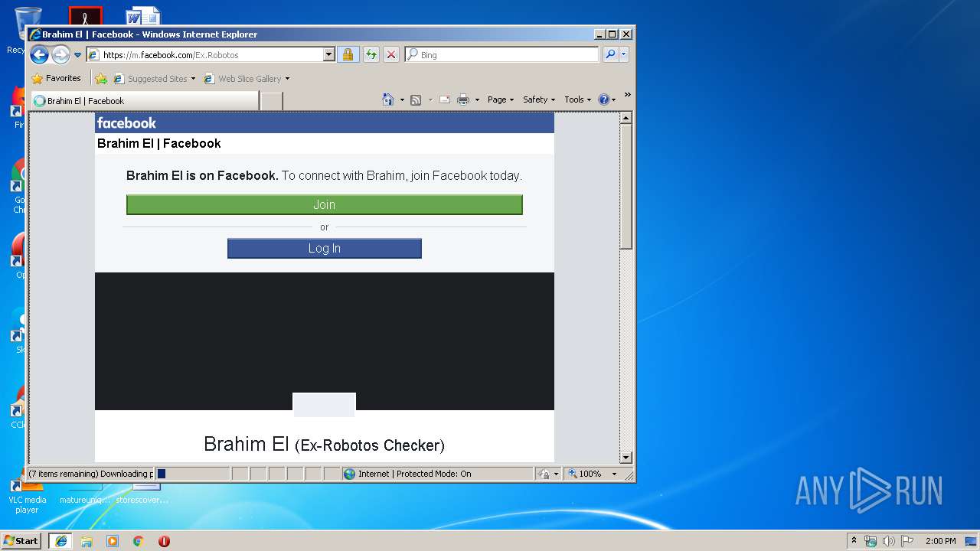Open the Windows Start menu
The width and height of the screenshot is (980, 551).
coord(21,540)
